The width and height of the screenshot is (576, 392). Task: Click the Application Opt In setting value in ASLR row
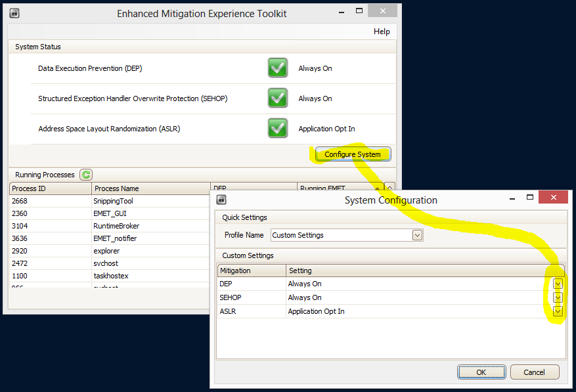pos(317,311)
